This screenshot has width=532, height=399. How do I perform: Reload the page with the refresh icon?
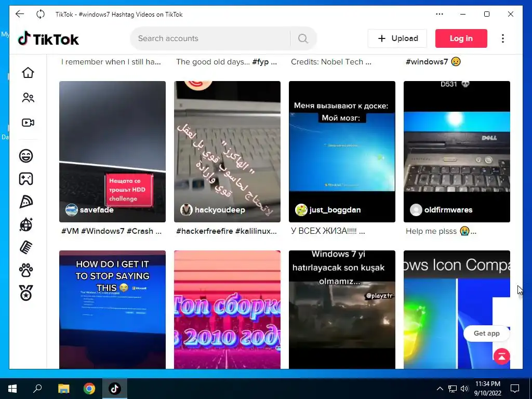(x=41, y=14)
